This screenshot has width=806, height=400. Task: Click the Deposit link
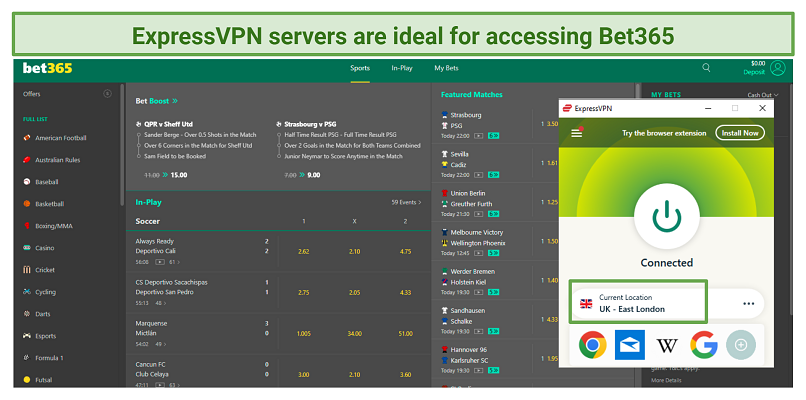754,72
